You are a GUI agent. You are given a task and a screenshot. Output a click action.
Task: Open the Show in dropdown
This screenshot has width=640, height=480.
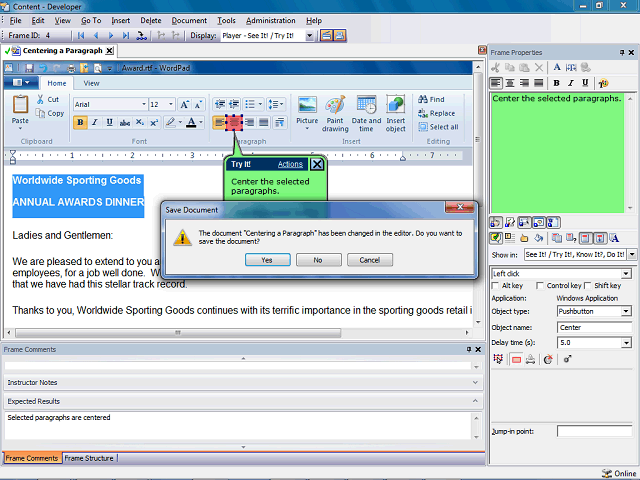(632, 255)
